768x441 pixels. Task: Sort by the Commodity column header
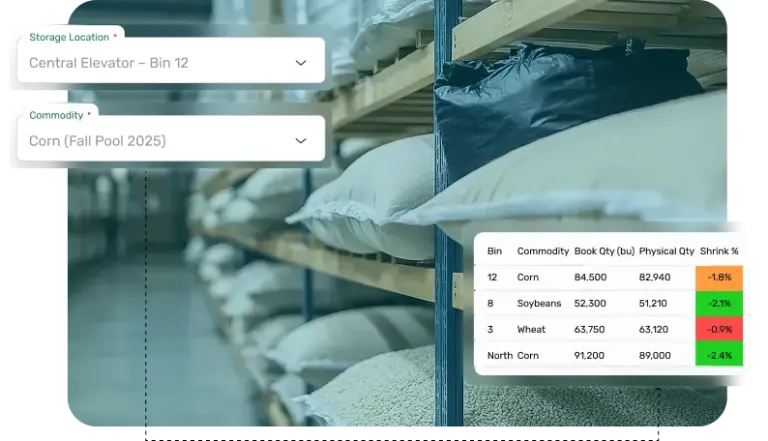click(x=543, y=251)
